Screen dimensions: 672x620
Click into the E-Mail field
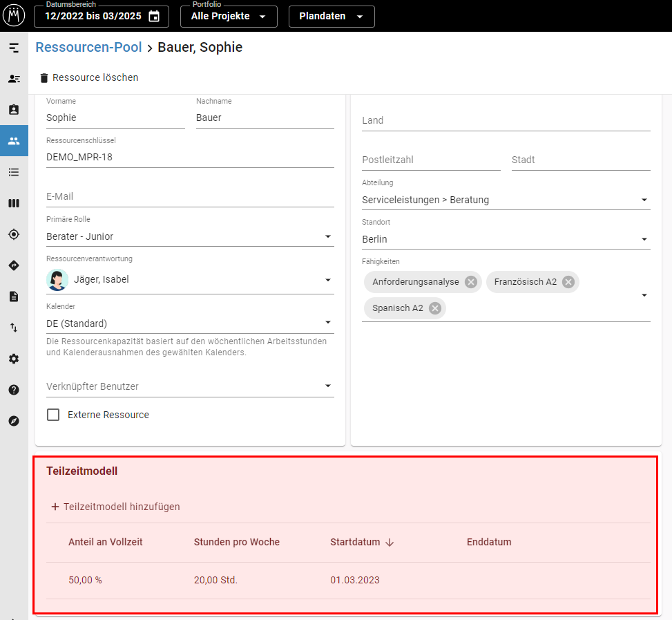point(191,196)
